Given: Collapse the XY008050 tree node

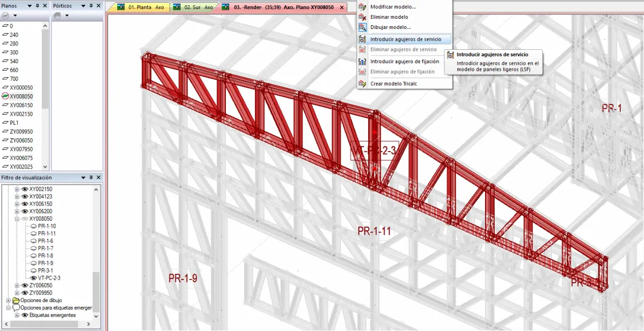Looking at the screenshot, I should [x=17, y=219].
